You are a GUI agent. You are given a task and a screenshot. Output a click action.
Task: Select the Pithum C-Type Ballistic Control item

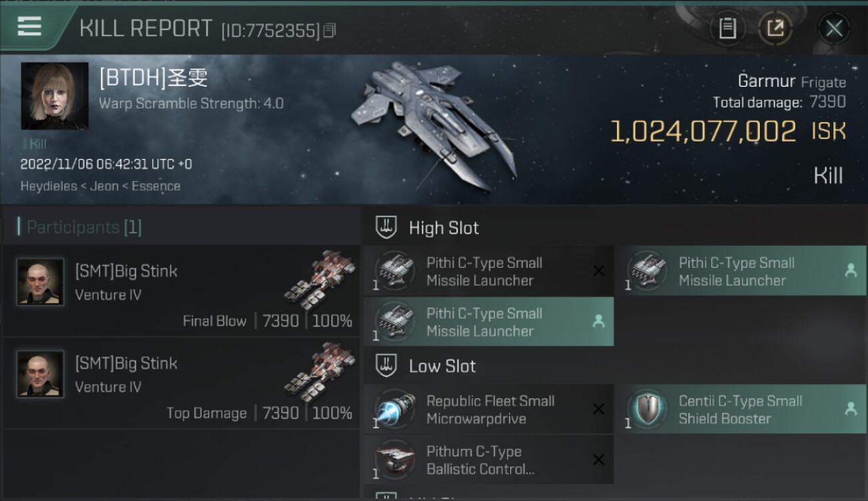pos(489,460)
